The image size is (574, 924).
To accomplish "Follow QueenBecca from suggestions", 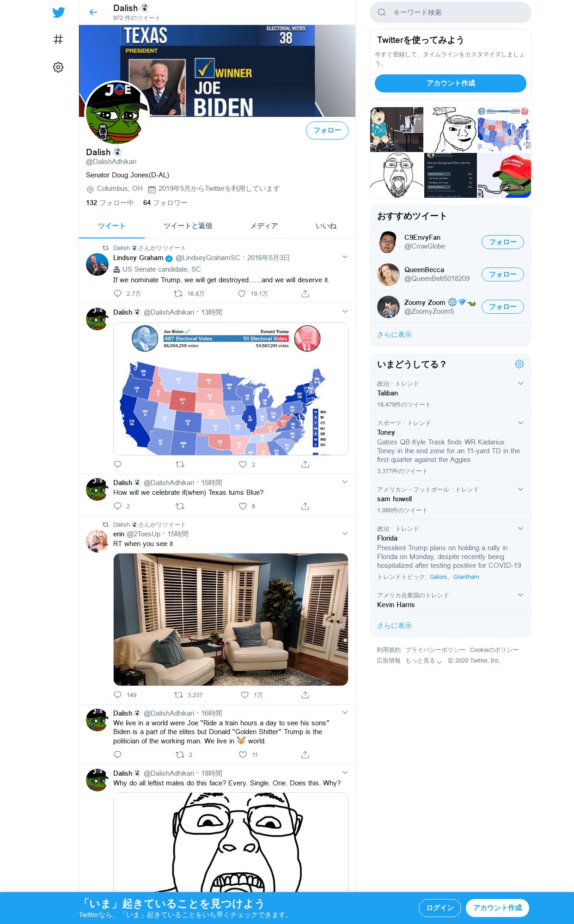I will [502, 274].
